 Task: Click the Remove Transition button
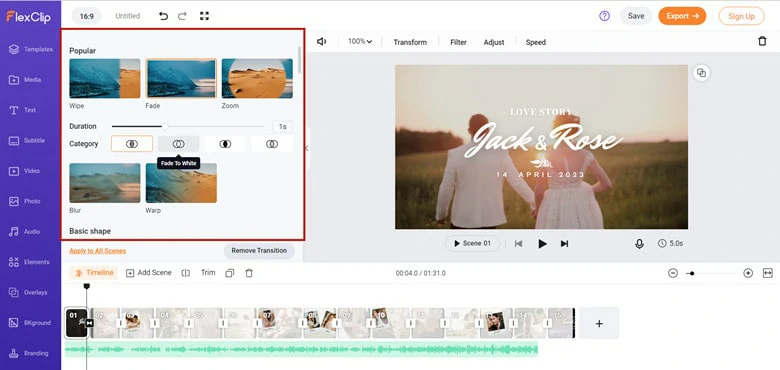tap(259, 251)
